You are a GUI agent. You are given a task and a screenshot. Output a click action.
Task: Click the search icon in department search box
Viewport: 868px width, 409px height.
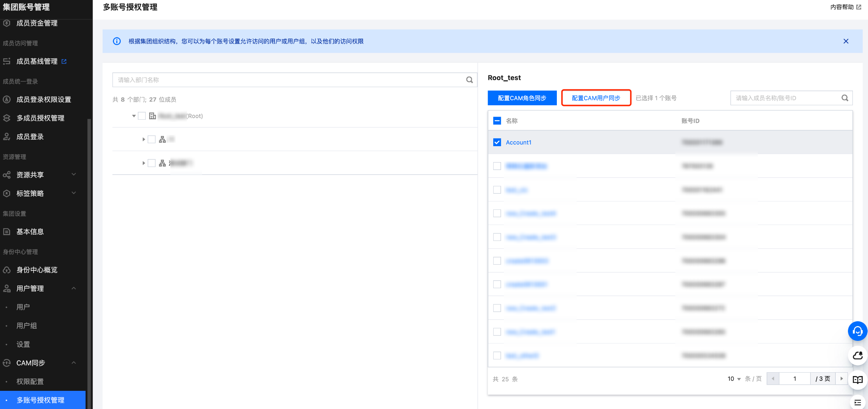(x=469, y=80)
